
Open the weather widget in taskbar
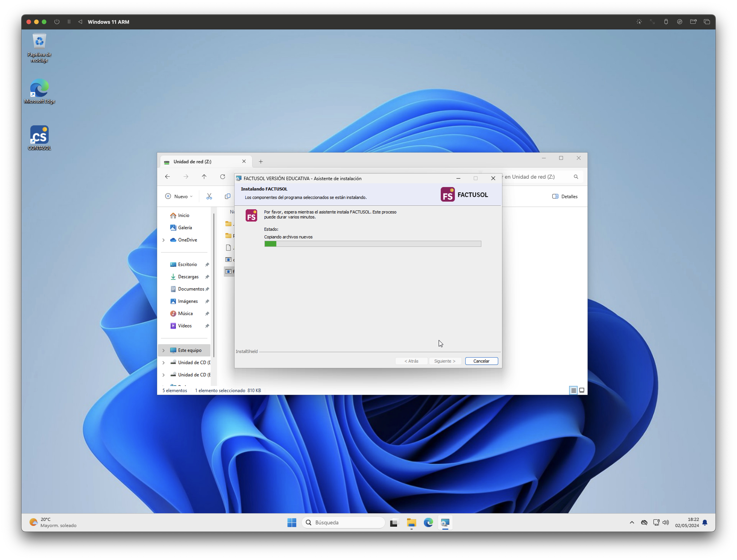tap(53, 522)
